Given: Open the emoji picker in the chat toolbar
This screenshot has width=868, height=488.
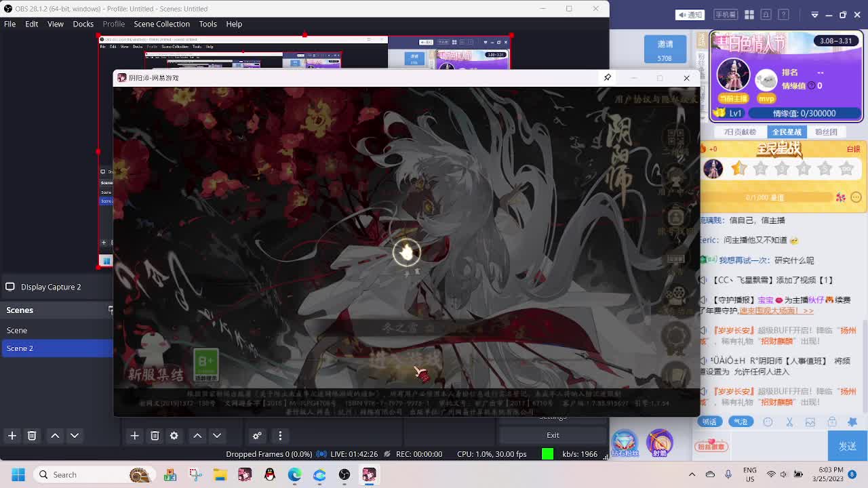Looking at the screenshot, I should pos(768,422).
